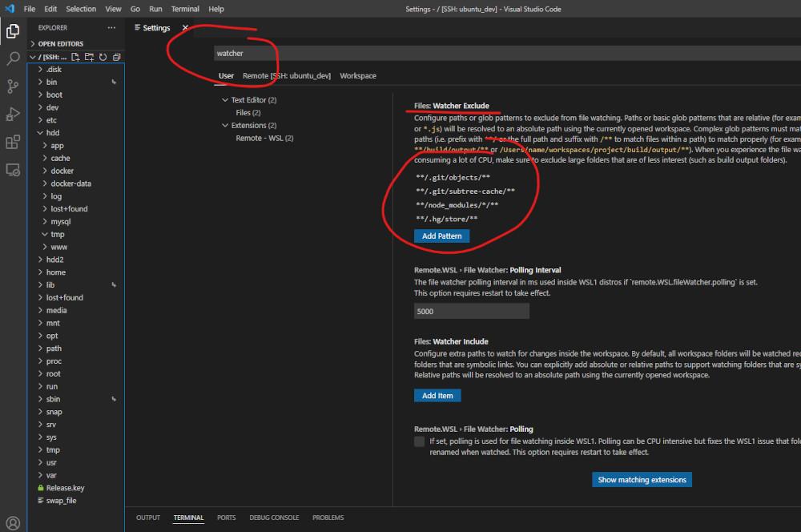The image size is (801, 532).
Task: Click the Settings editor tab
Action: tap(156, 27)
